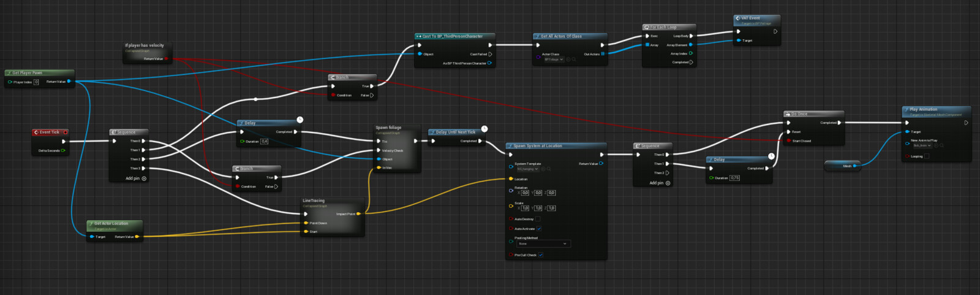Click the browse-to-asset icon beside Actor Class
This screenshot has width=980, height=295.
tap(568, 59)
